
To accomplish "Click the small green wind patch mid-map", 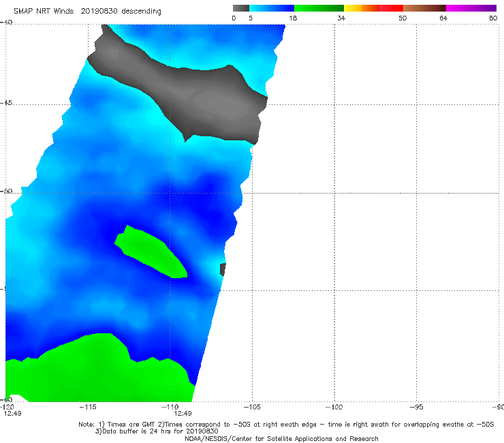I will (x=151, y=251).
